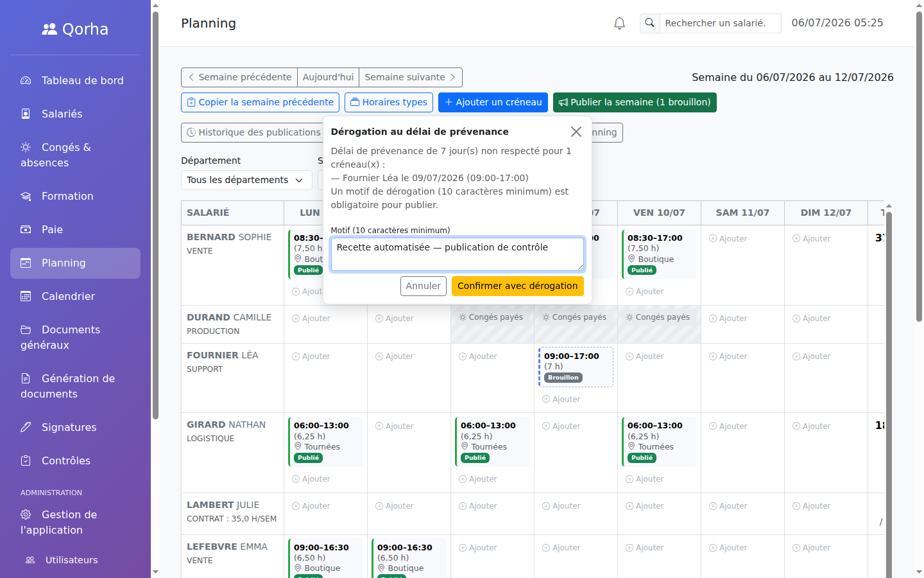Add another Friday shift below Bernard Sophie's
This screenshot has width=924, height=578.
645,292
